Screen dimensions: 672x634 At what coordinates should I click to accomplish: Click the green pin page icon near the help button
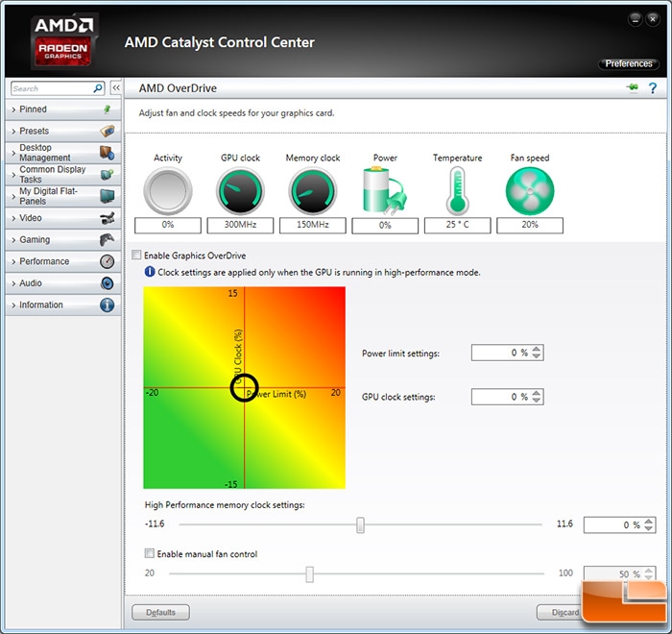632,87
